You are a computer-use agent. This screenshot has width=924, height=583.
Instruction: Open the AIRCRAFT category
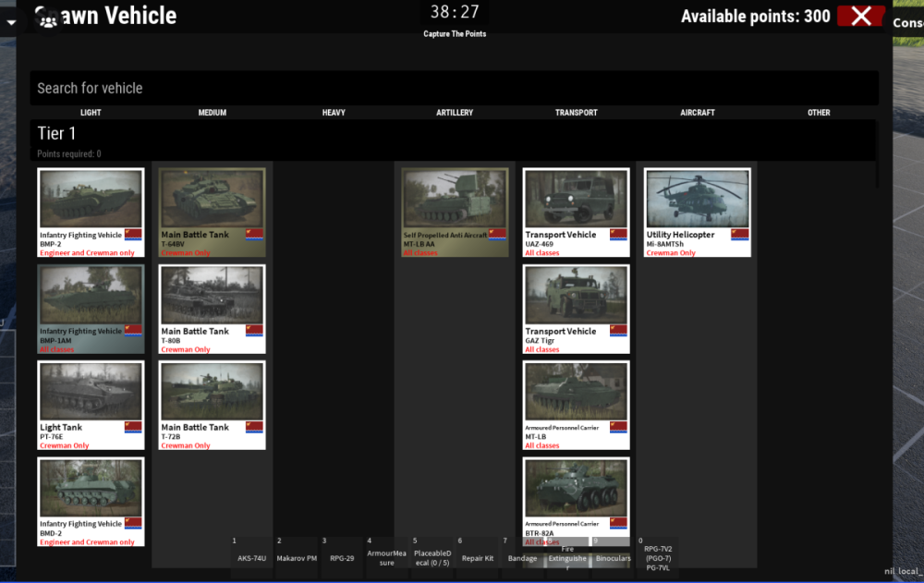(697, 113)
